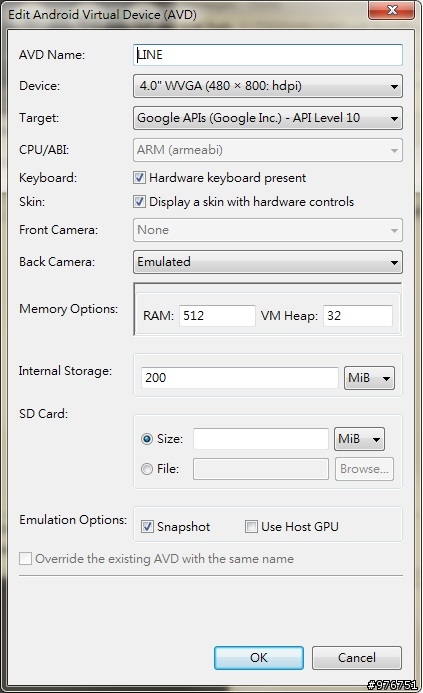Disable the Snapshot emulation option
The image size is (423, 693).
click(x=147, y=527)
